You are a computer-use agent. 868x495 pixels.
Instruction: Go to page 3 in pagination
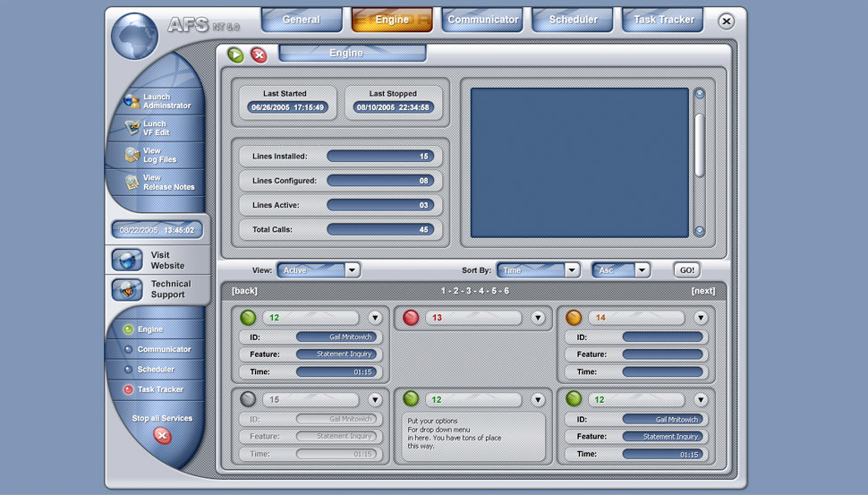click(468, 291)
